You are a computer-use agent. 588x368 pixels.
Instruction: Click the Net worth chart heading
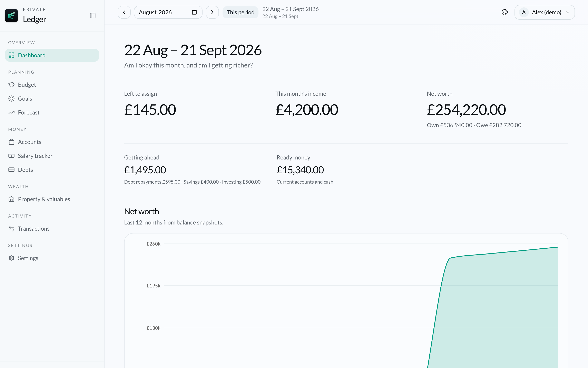pos(141,211)
